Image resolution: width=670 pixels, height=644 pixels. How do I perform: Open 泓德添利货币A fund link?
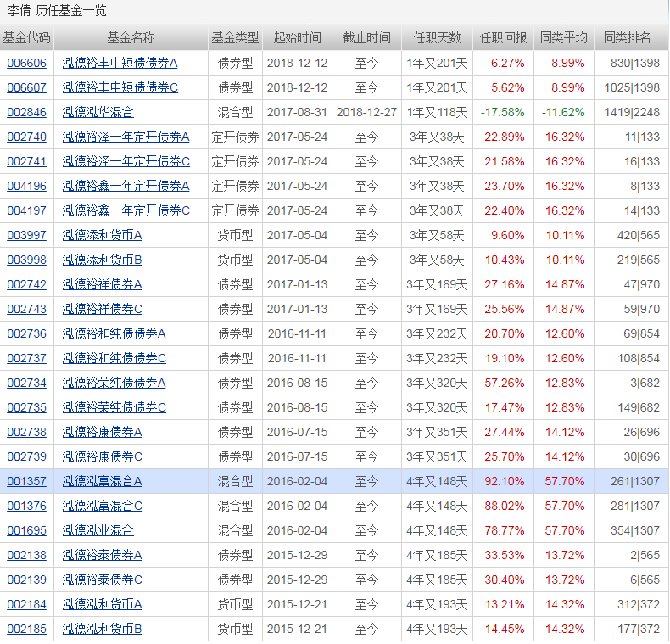tap(102, 235)
